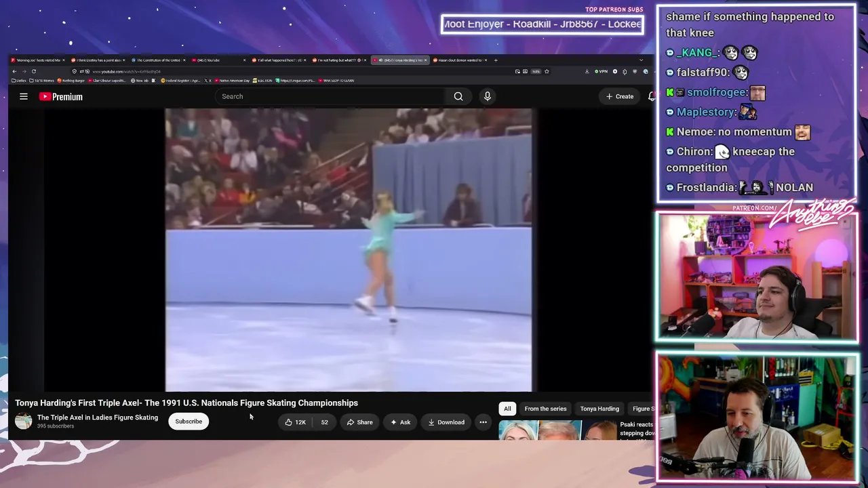The image size is (868, 488).
Task: Switch to the 'I think Destiny has a point' tab
Action: pyautogui.click(x=99, y=60)
